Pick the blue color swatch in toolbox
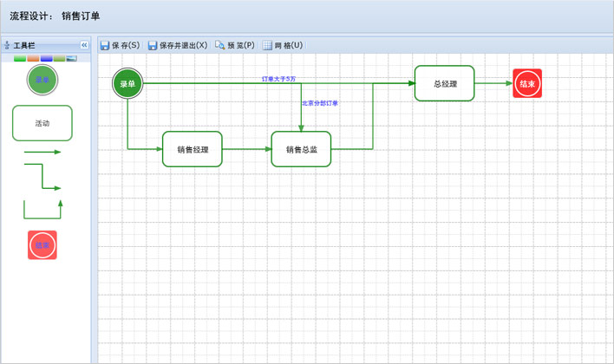This screenshot has width=614, height=364. pos(46,59)
